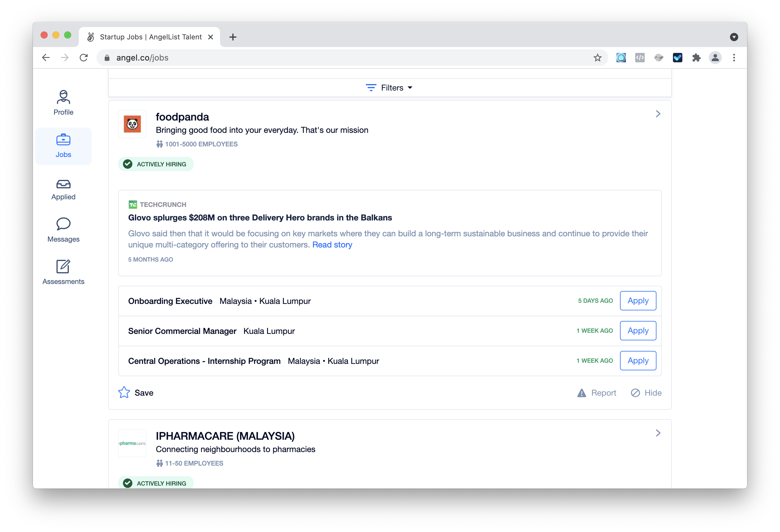The width and height of the screenshot is (780, 532).
Task: Click the angel.co/jobs address bar
Action: [302, 58]
